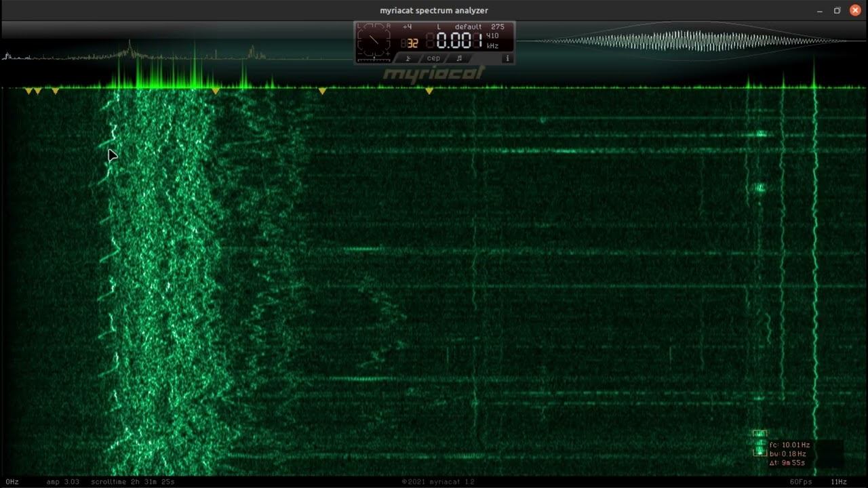Screen dimensions: 868x488
Task: Click the '275' value in the display
Action: (498, 27)
